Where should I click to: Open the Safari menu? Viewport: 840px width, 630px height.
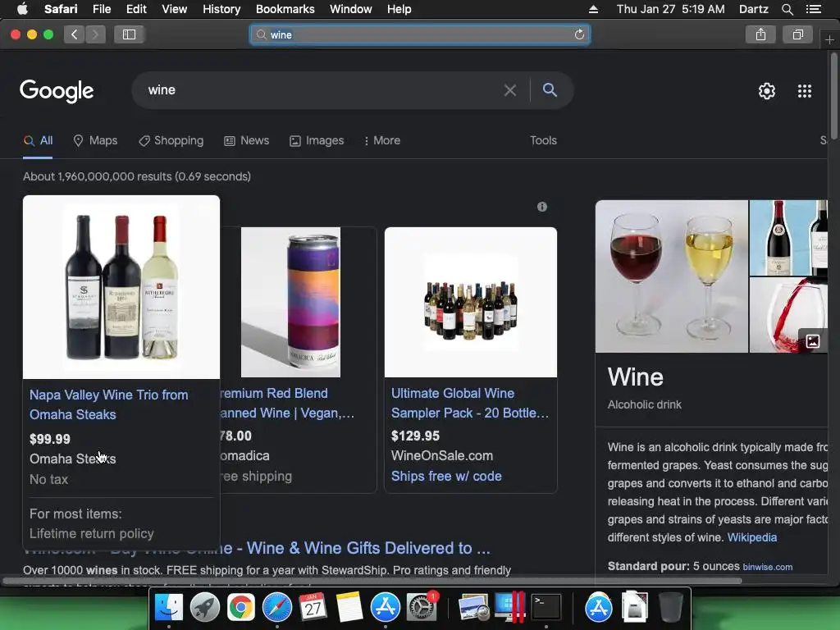61,9
